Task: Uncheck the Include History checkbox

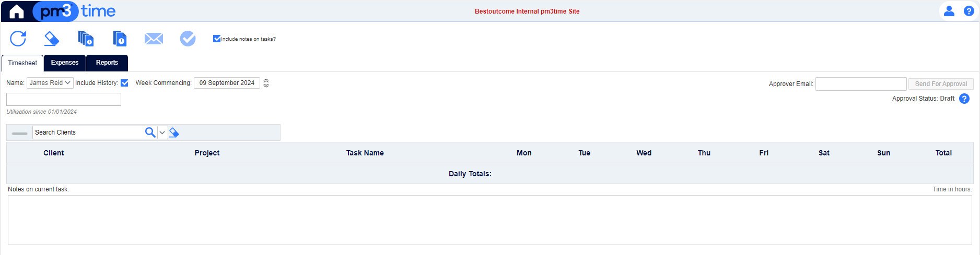Action: tap(124, 83)
